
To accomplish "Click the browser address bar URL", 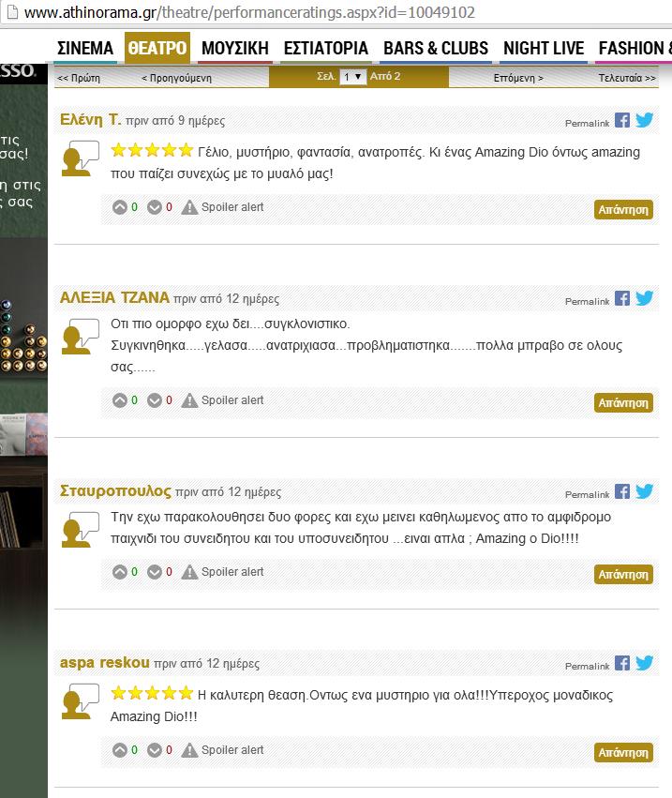I will 250,12.
